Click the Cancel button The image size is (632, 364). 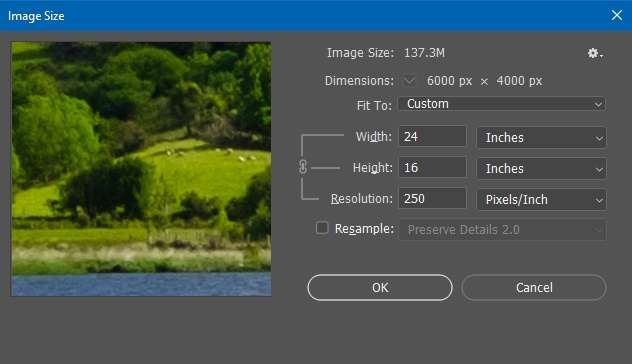(534, 287)
